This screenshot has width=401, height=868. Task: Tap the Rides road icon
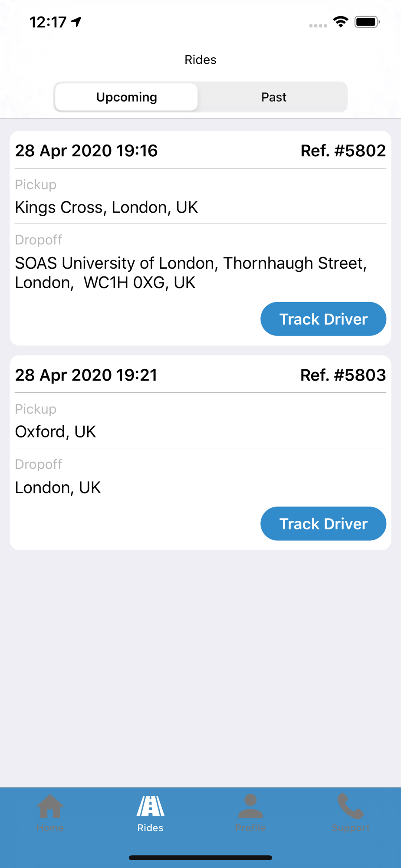[150, 806]
